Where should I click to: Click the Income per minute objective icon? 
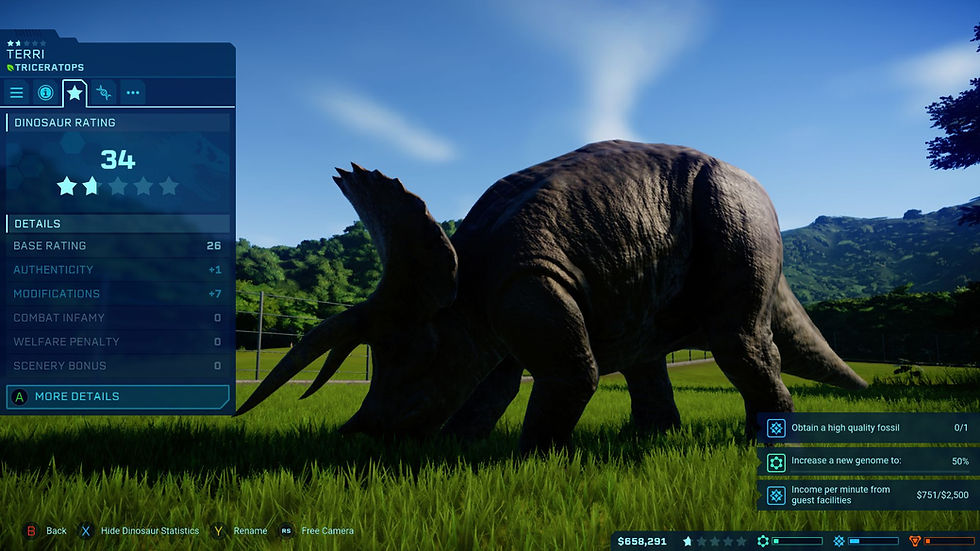776,495
